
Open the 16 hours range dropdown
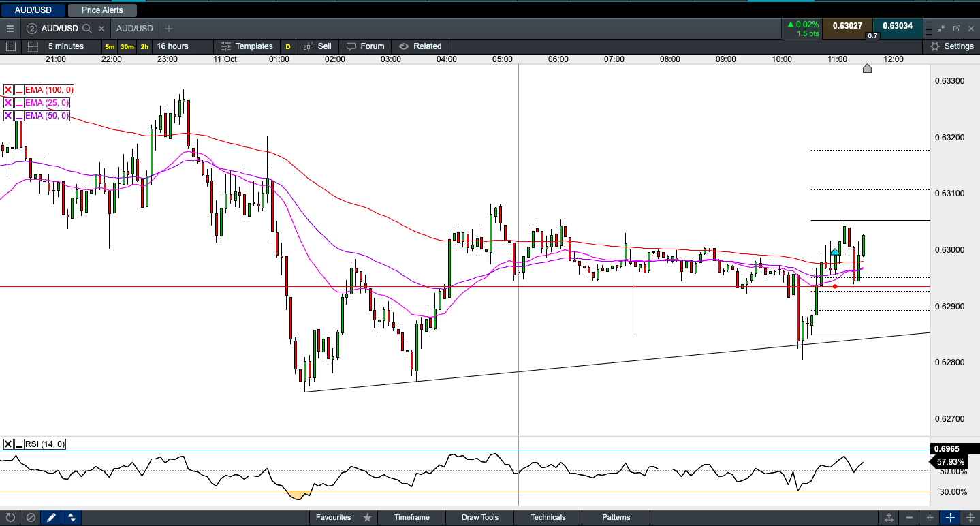pos(172,46)
